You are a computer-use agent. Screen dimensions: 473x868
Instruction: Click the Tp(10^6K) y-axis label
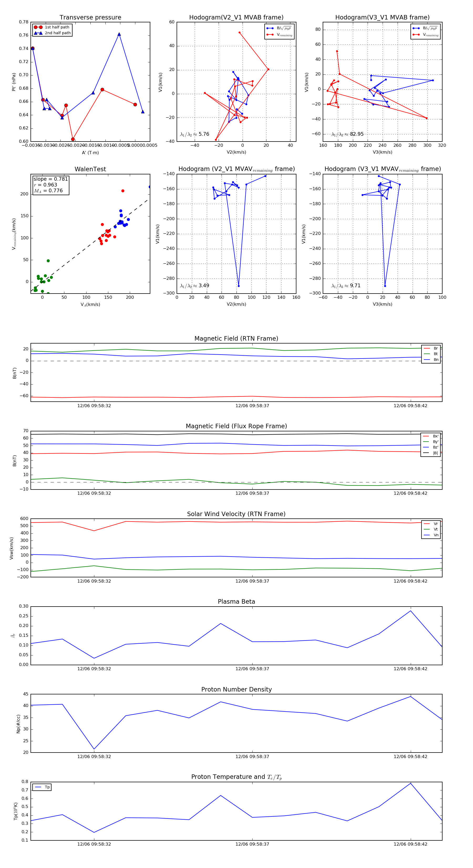pos(16,811)
